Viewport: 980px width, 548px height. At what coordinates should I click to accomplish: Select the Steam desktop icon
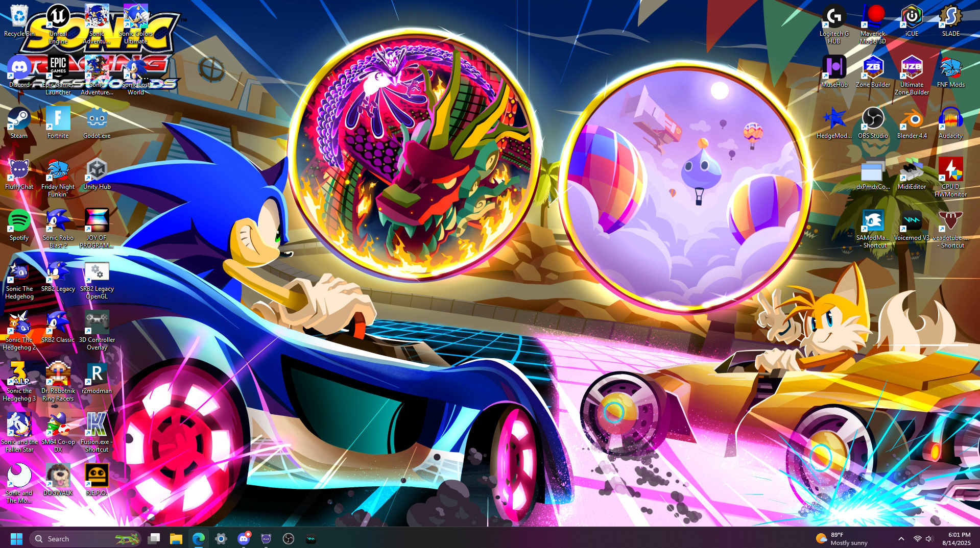[x=19, y=123]
